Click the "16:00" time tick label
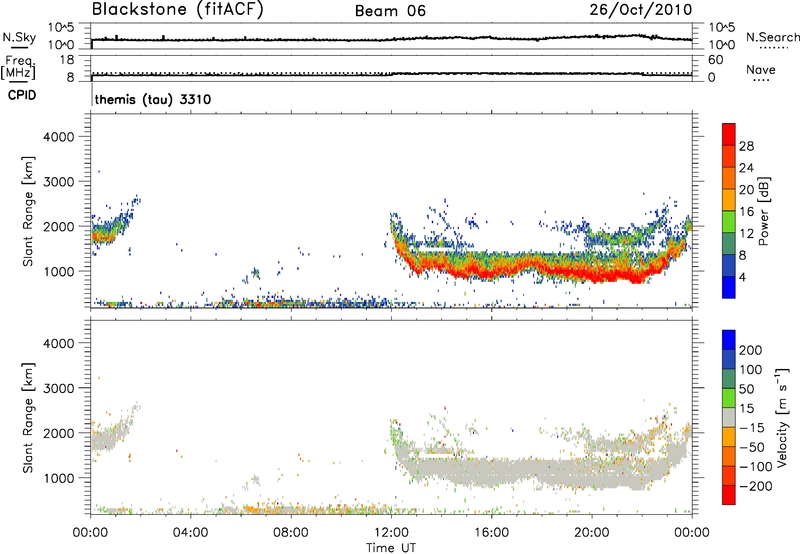 [x=491, y=533]
